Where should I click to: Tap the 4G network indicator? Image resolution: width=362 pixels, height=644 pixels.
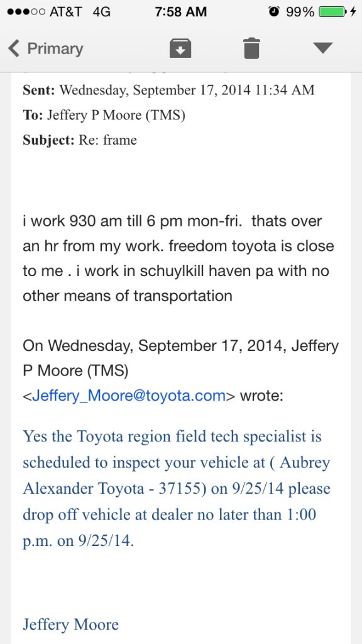pos(102,12)
